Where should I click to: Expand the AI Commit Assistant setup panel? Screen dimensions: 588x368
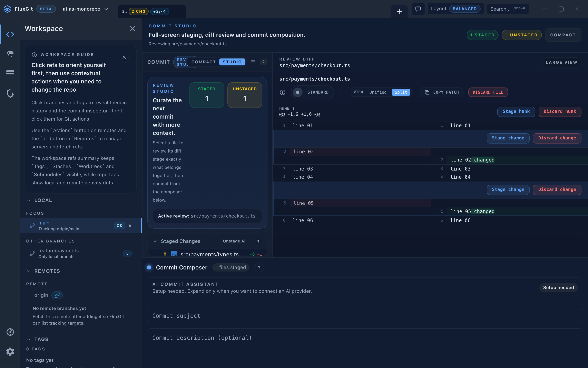click(x=365, y=288)
